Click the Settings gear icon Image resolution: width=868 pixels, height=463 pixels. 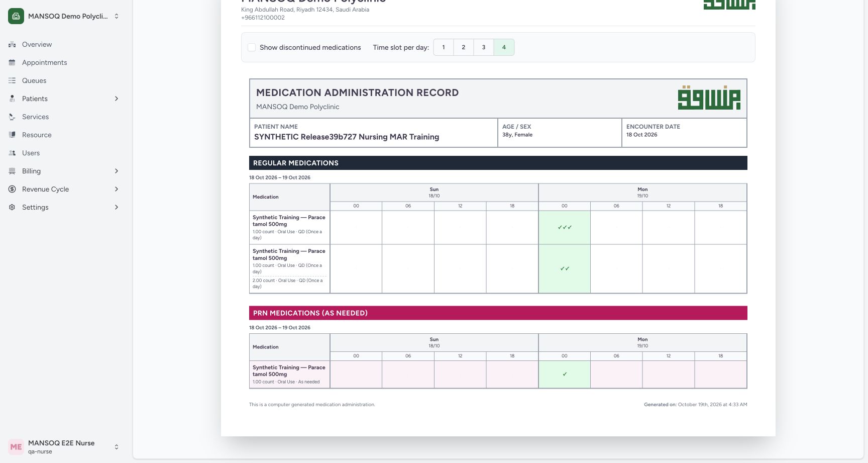tap(12, 207)
